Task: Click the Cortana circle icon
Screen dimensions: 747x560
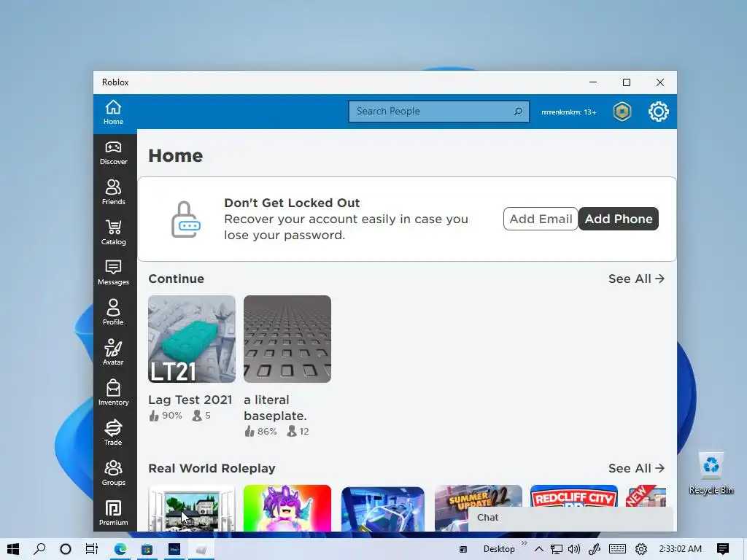Action: [x=66, y=549]
